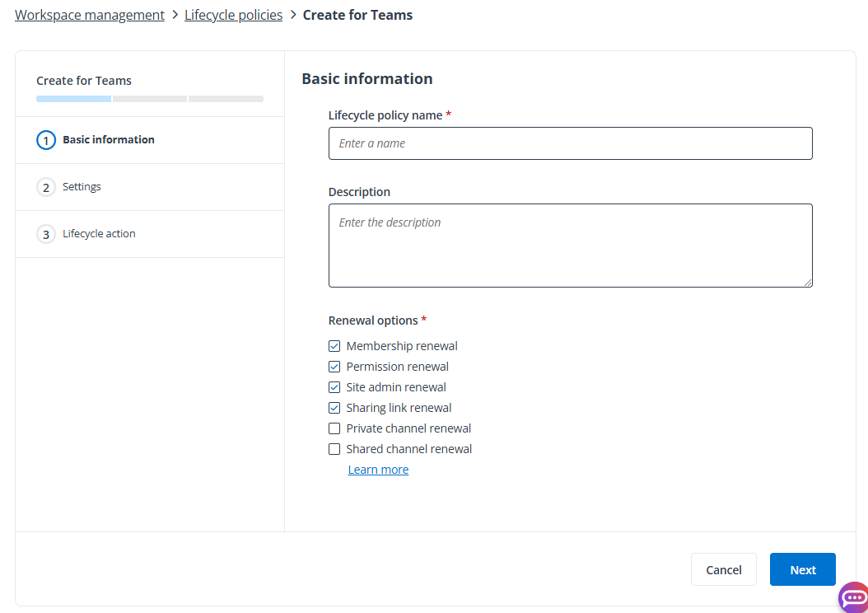
Task: Navigate to Workspace management breadcrumb
Action: [x=90, y=15]
